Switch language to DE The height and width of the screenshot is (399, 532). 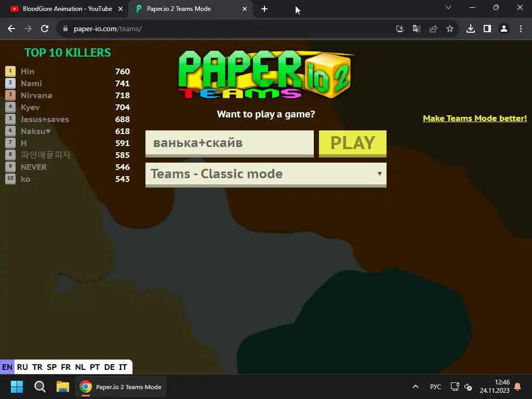point(109,367)
